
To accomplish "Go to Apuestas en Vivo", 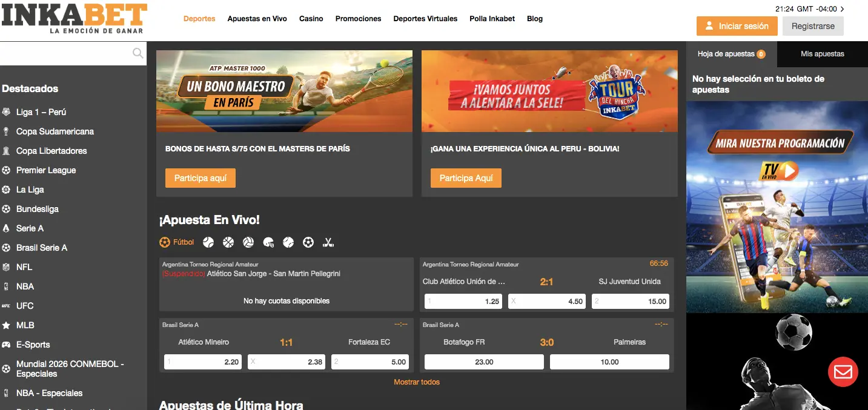I will [257, 19].
